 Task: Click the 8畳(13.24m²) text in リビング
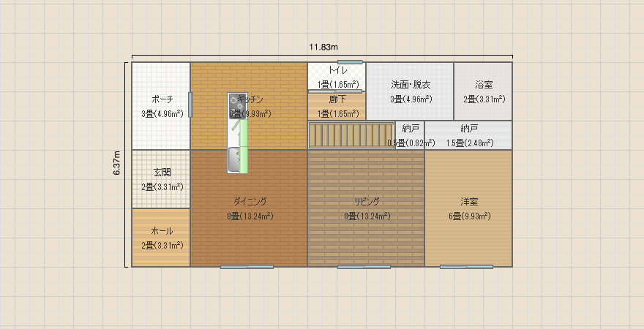[367, 216]
